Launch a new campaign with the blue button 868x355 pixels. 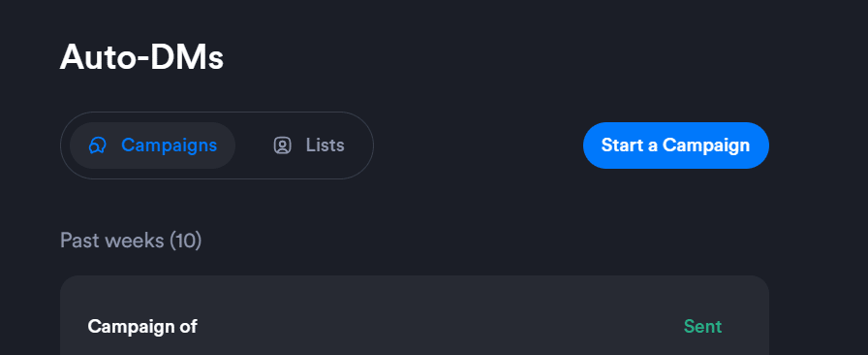(x=676, y=145)
